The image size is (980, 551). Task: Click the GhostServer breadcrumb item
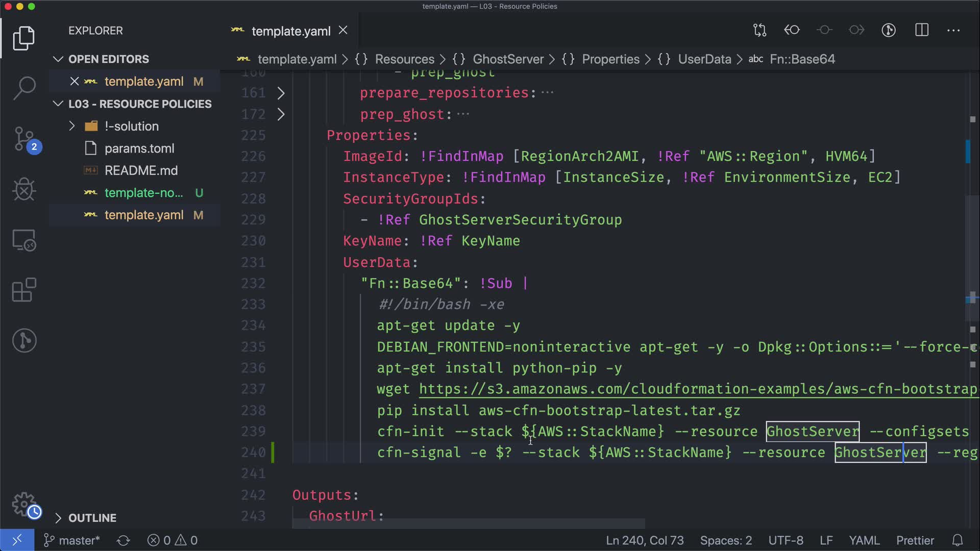[508, 59]
